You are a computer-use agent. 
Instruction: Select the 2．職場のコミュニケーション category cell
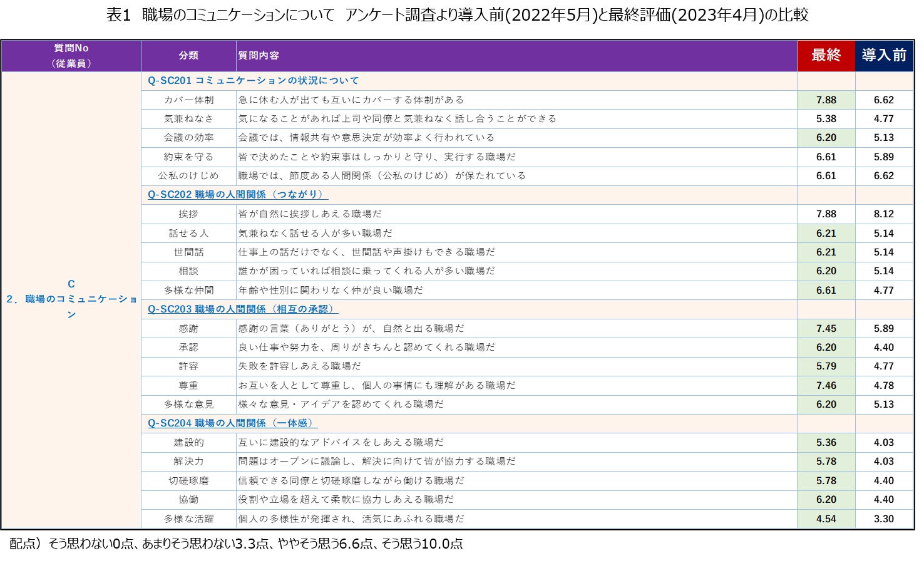pos(71,299)
